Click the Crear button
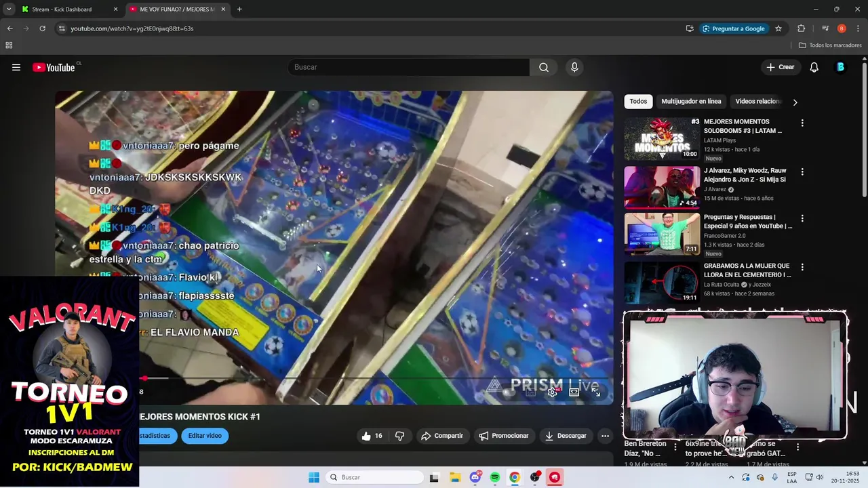Viewport: 868px width, 488px height. click(x=780, y=67)
